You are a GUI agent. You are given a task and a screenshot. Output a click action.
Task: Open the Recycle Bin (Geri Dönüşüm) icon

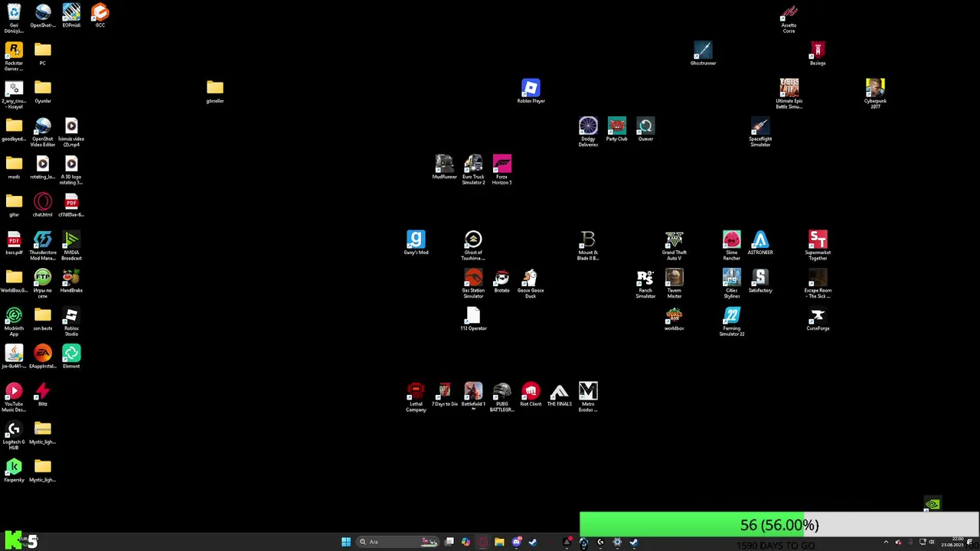14,18
